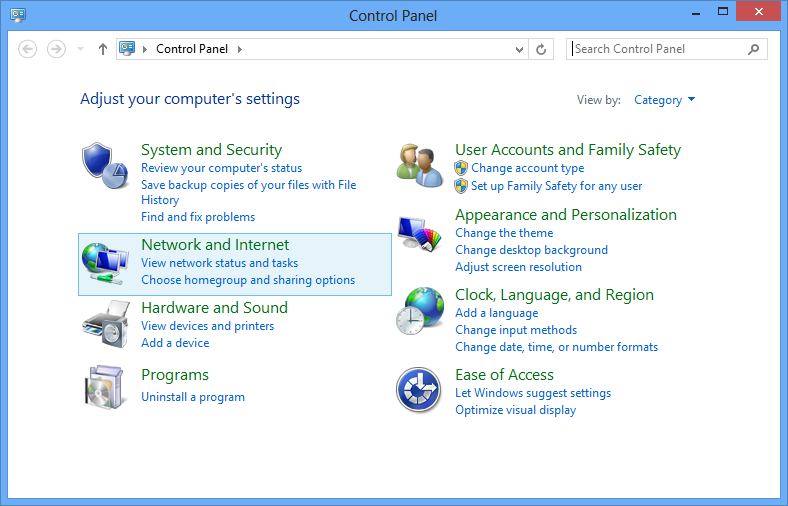
Task: Refresh the Control Panel address bar
Action: point(541,49)
